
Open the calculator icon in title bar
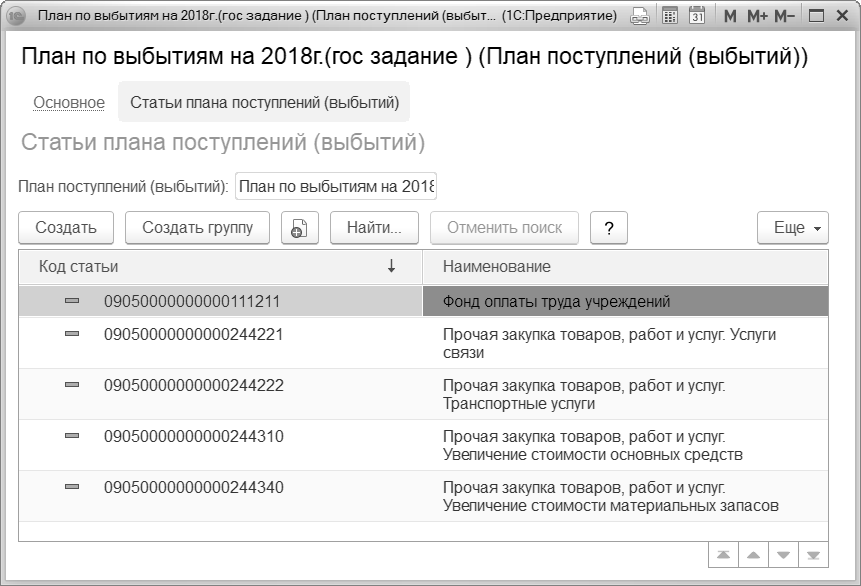point(670,16)
